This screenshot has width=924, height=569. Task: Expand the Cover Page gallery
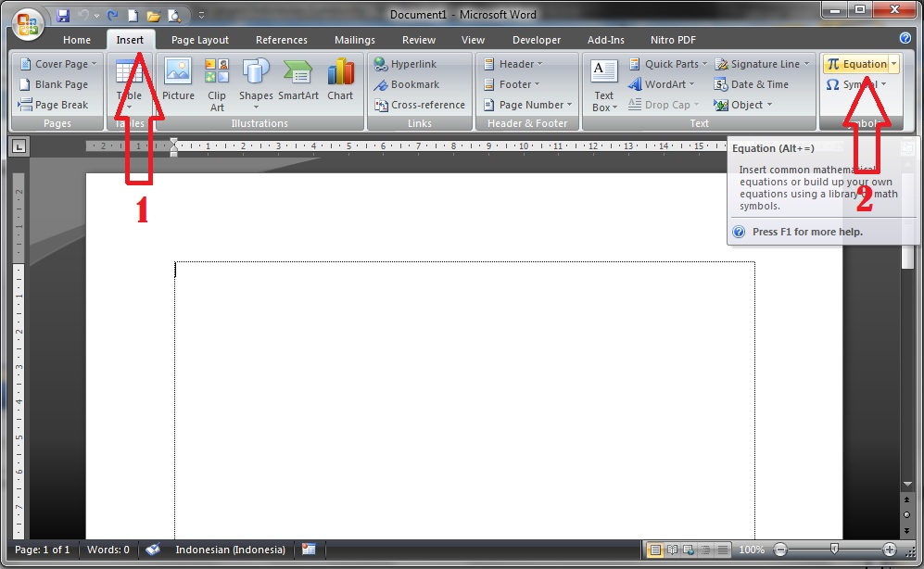(x=57, y=64)
